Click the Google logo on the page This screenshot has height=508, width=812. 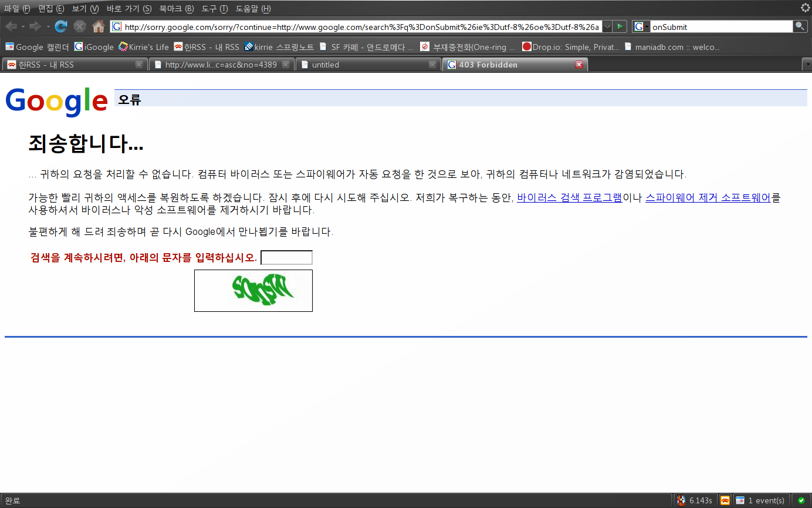pos(56,101)
